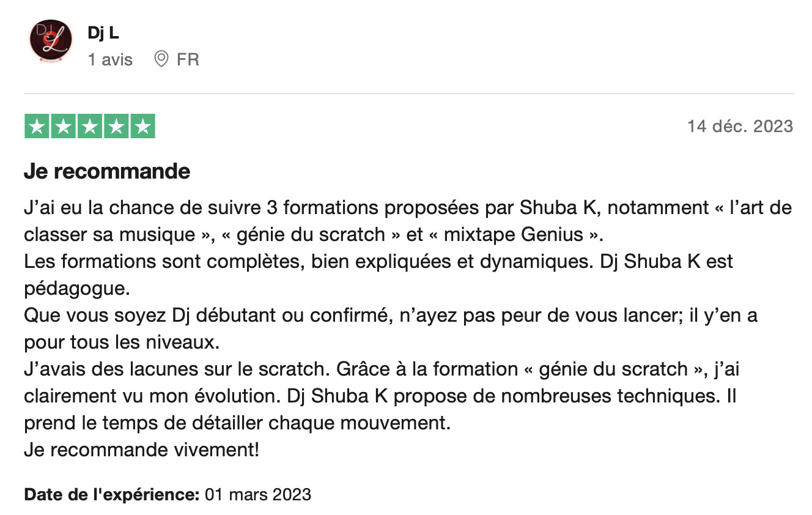Click the "1 avis" review count

pos(110,60)
